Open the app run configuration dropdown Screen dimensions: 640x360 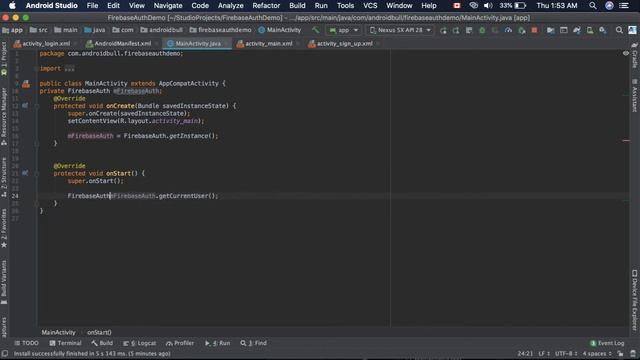343,30
